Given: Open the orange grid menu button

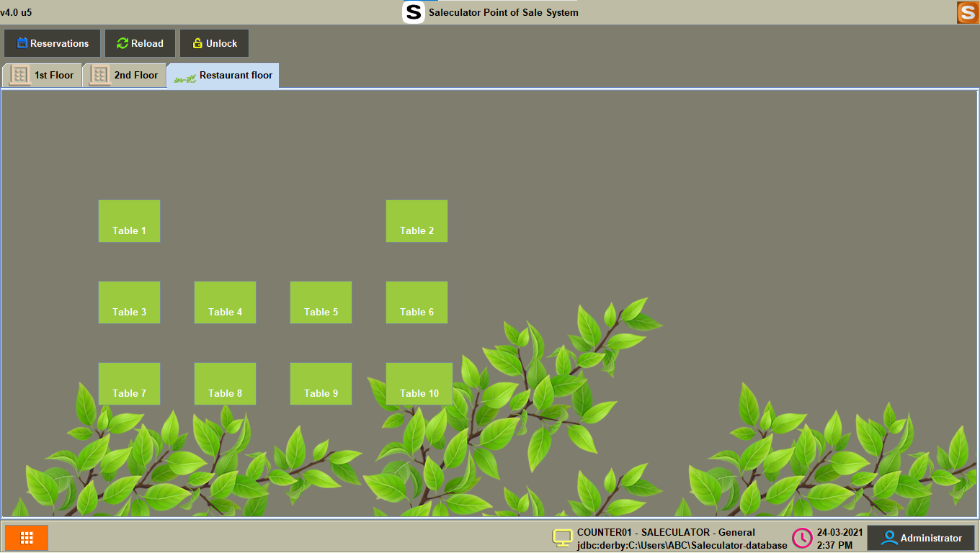Looking at the screenshot, I should pos(27,538).
